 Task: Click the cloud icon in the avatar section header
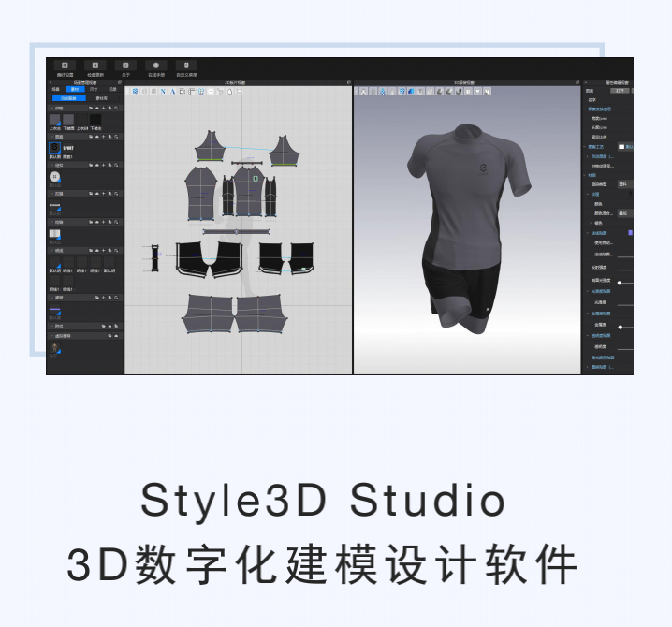click(x=116, y=336)
